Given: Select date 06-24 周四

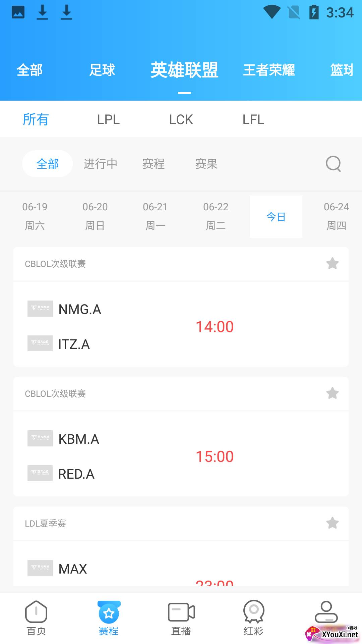Looking at the screenshot, I should click(x=336, y=216).
